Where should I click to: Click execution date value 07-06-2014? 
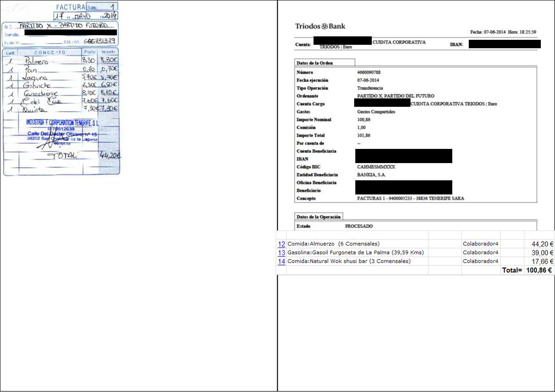[368, 80]
